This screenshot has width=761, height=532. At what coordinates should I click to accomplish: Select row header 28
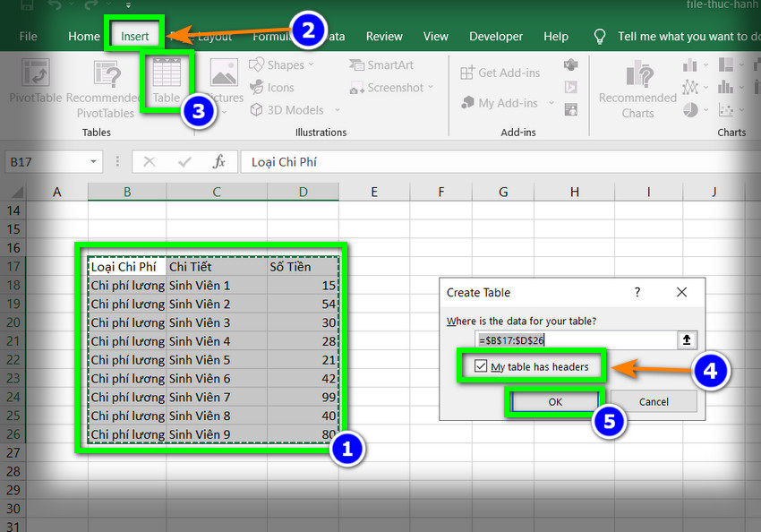tap(13, 471)
